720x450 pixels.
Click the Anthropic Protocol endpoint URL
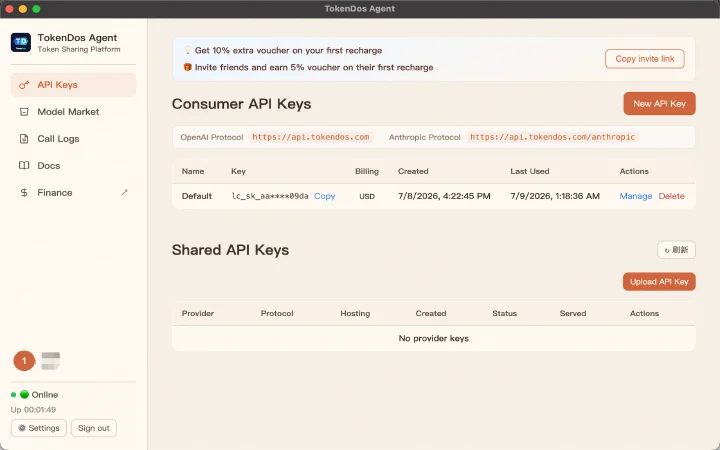click(x=552, y=137)
